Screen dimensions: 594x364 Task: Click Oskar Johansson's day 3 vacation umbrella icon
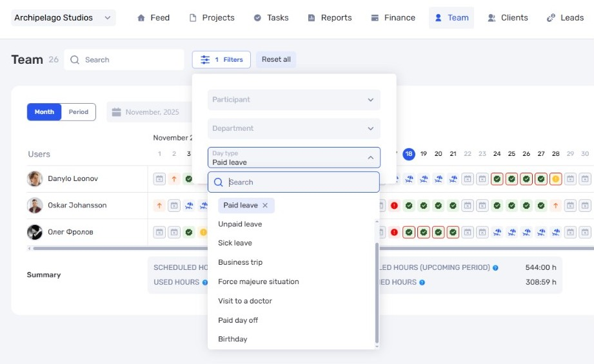click(x=189, y=206)
